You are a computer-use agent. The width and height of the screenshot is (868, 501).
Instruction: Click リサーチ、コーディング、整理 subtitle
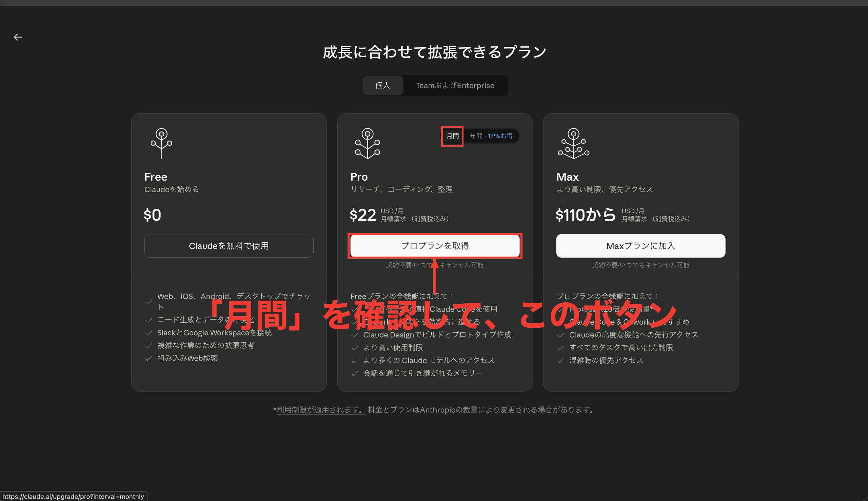401,189
